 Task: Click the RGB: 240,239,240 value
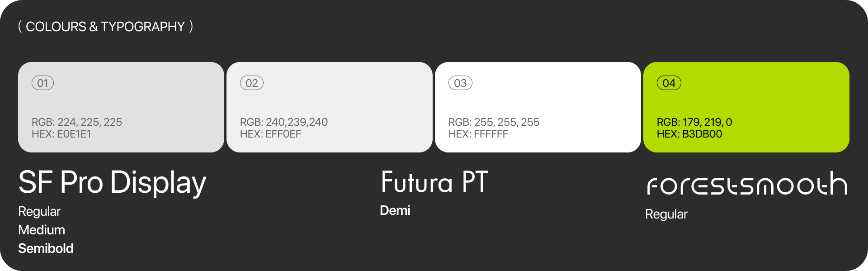[283, 122]
